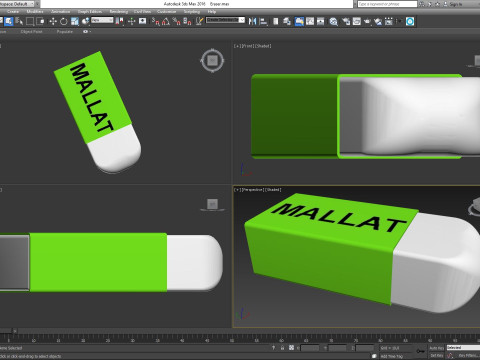Click Select and Place tool
Viewport: 480px width, 360px height.
click(x=85, y=21)
